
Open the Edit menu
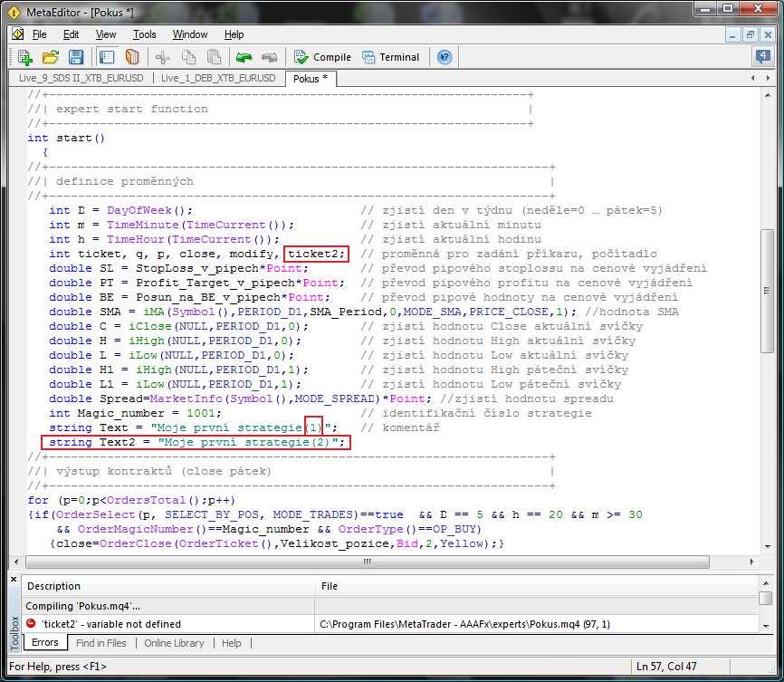[x=71, y=34]
